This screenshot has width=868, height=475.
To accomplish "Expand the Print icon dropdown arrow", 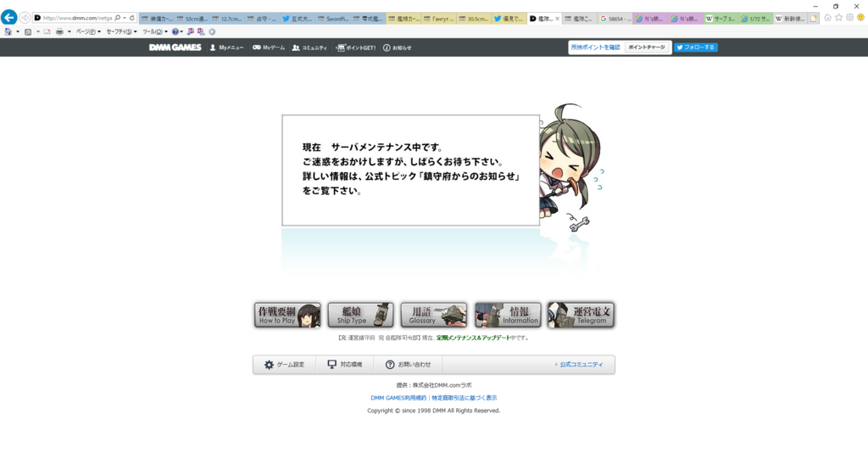I will point(70,31).
